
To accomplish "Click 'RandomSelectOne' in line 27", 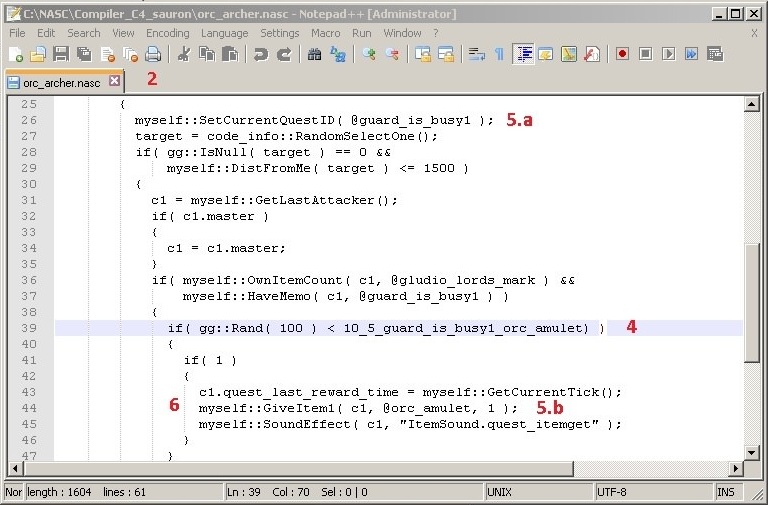I will coord(355,136).
